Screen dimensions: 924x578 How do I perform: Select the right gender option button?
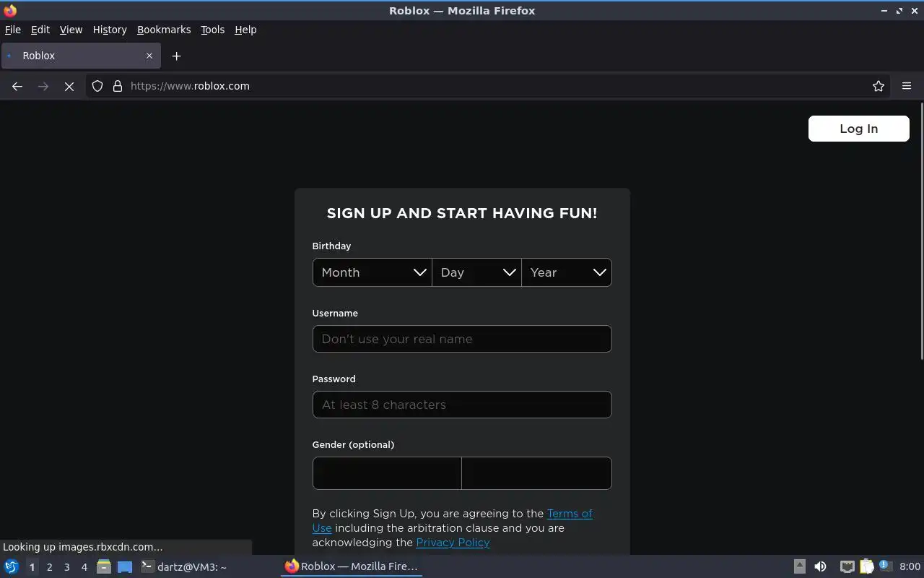tap(536, 473)
